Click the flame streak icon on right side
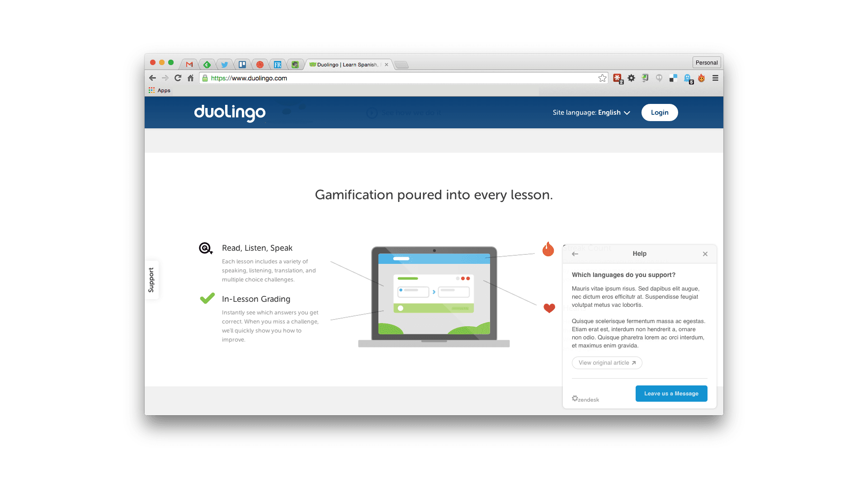Viewport: 868px width, 488px height. [x=548, y=249]
